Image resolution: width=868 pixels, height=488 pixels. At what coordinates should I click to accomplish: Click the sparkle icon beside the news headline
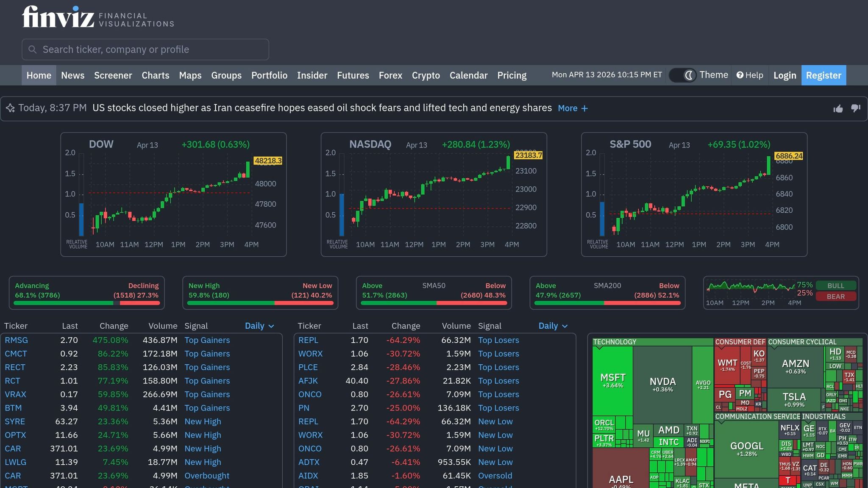(x=11, y=108)
